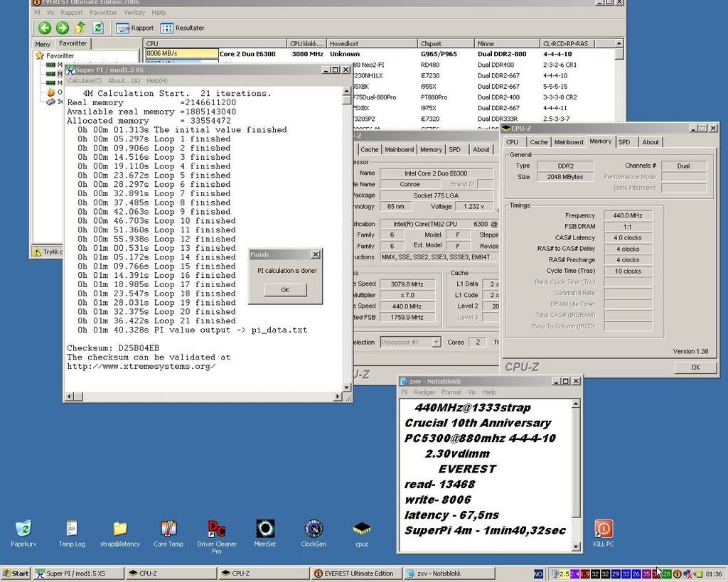This screenshot has width=728, height=582.
Task: Open the Temp Log desktop icon
Action: pyautogui.click(x=72, y=533)
